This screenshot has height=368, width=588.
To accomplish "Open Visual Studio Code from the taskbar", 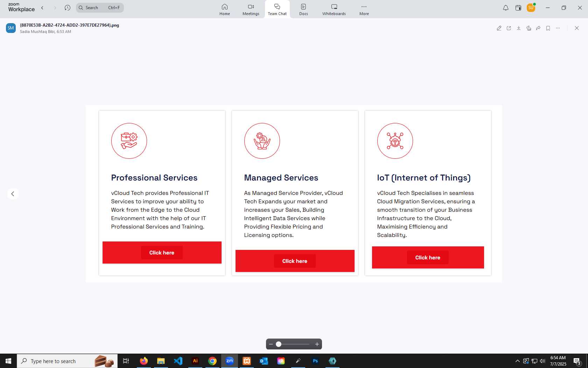I will [178, 361].
